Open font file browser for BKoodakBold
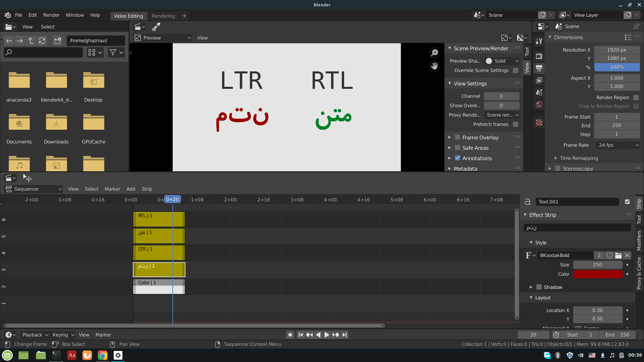The image size is (644, 362). pyautogui.click(x=618, y=255)
